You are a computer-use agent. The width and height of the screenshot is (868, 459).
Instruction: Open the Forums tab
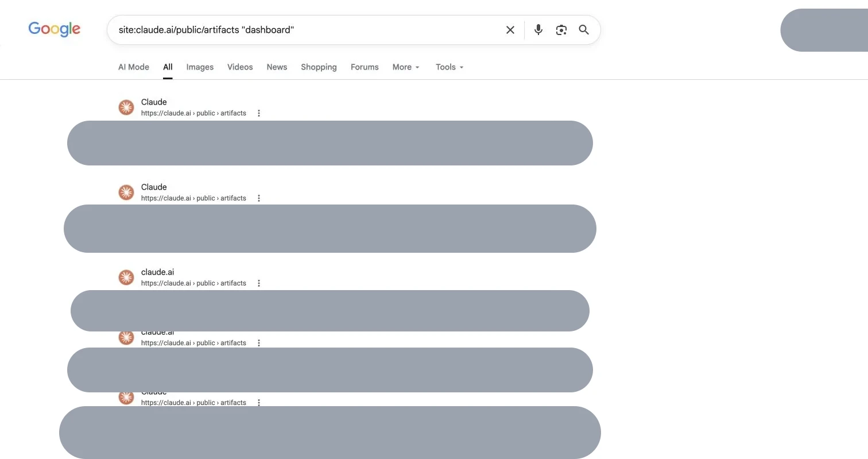(x=365, y=67)
